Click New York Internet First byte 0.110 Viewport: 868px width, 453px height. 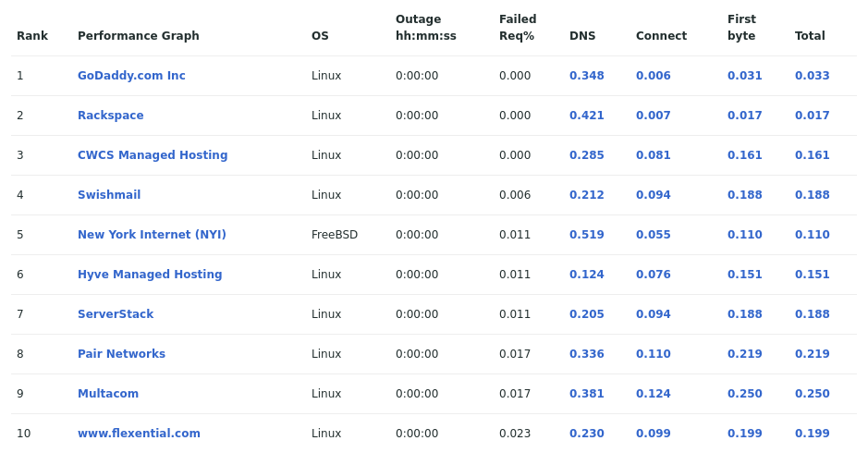pyautogui.click(x=744, y=235)
